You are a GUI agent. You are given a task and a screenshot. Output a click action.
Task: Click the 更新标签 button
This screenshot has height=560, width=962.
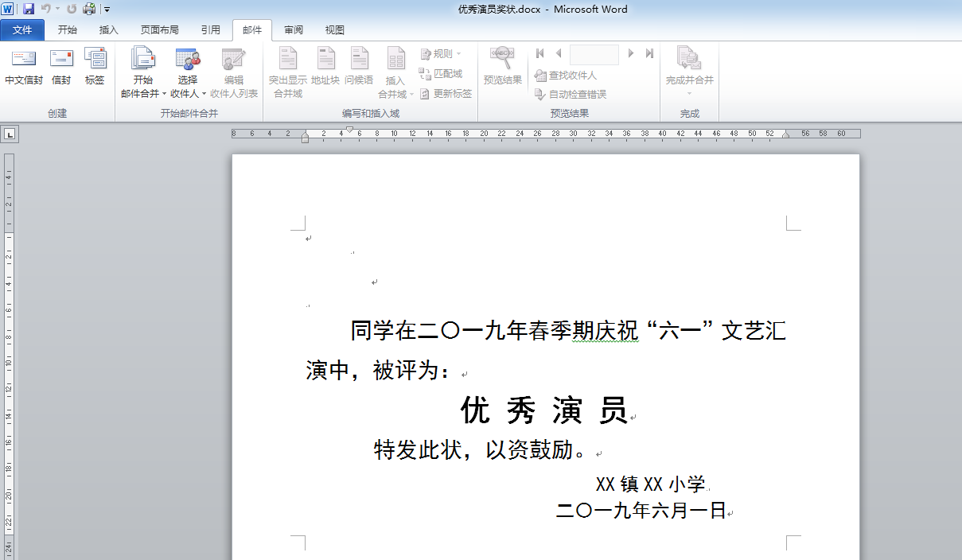tap(446, 94)
